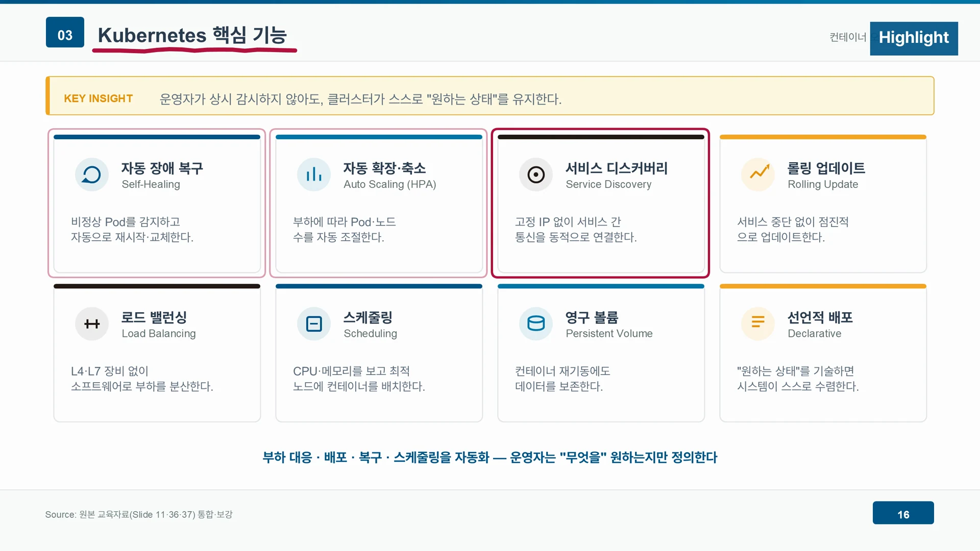Click the Highlight label at top right
Screen dimensions: 980x551
914,38
